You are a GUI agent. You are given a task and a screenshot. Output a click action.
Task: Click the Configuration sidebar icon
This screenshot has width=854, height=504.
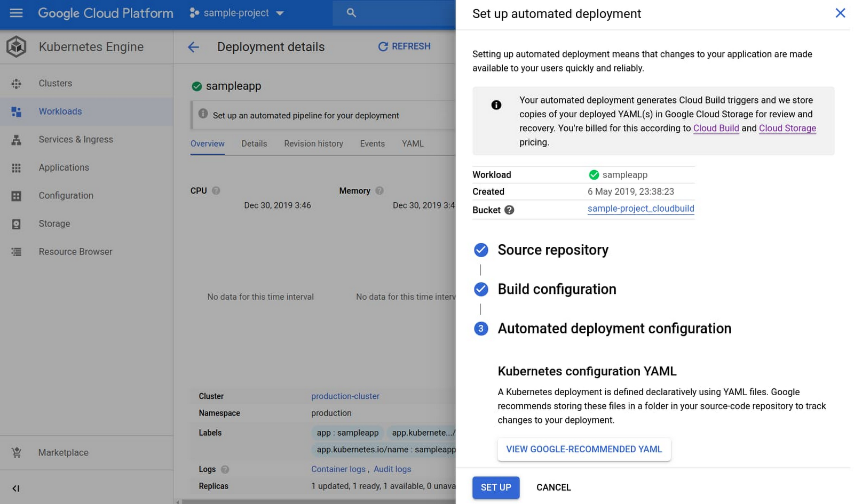[17, 196]
